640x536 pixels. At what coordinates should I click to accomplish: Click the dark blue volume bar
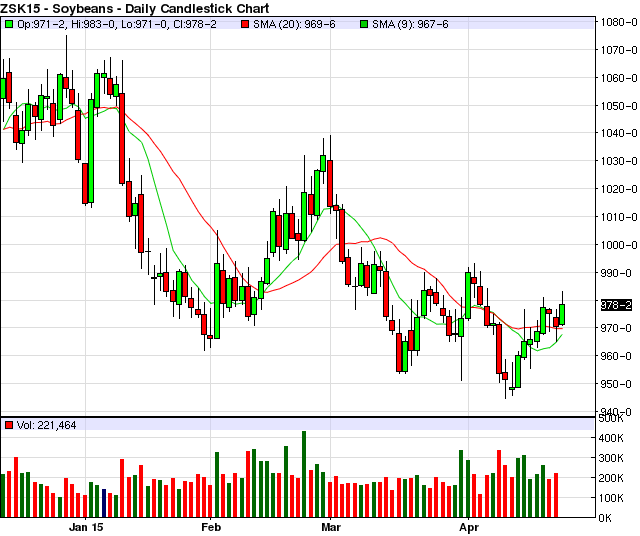104,503
